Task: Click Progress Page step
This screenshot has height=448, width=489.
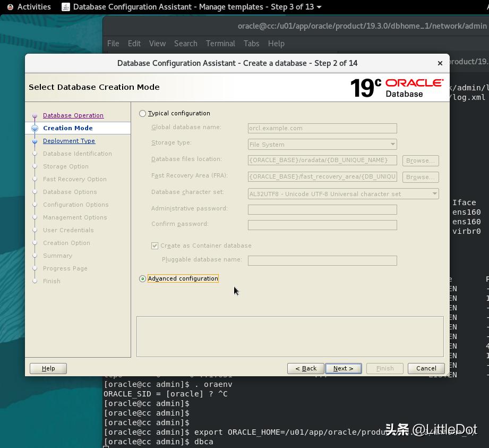Action: 65,268
